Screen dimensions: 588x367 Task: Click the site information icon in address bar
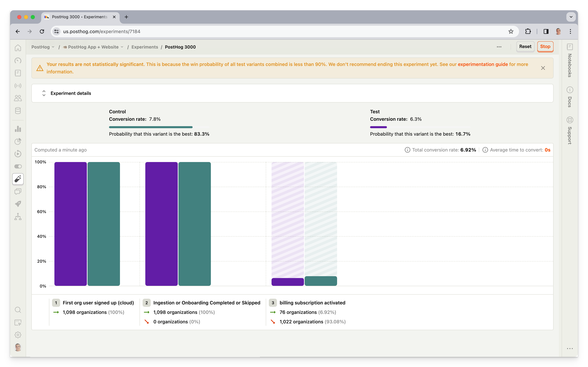click(x=56, y=32)
